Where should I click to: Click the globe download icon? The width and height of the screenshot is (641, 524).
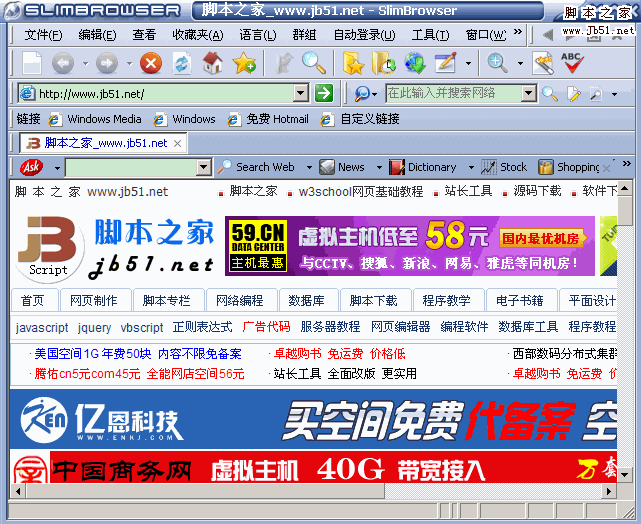pyautogui.click(x=415, y=63)
